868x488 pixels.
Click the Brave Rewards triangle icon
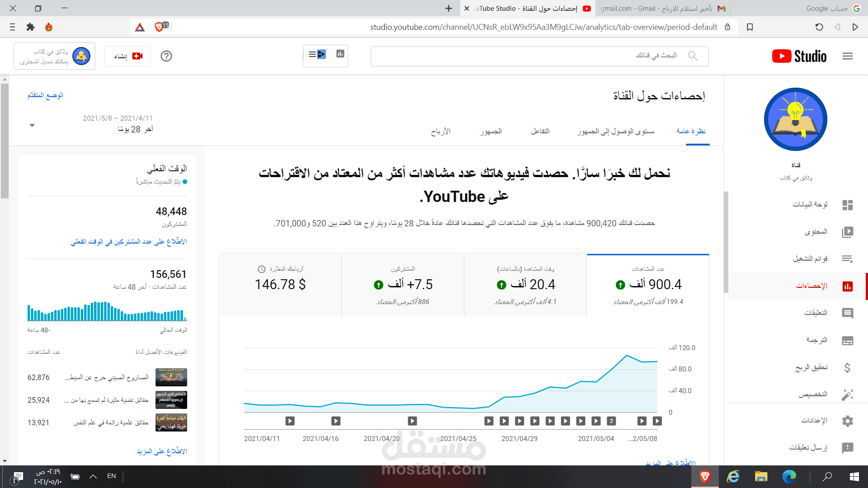coord(140,27)
